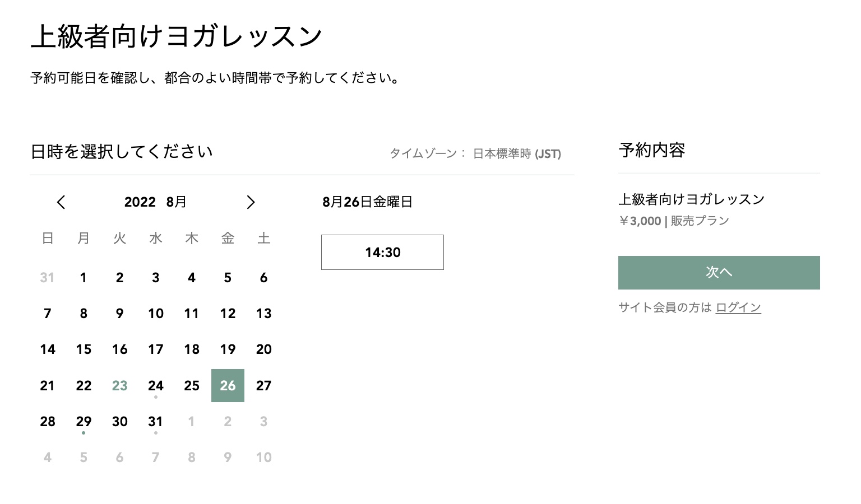Select August 20 on the calendar
This screenshot has width=861, height=504.
(x=263, y=349)
